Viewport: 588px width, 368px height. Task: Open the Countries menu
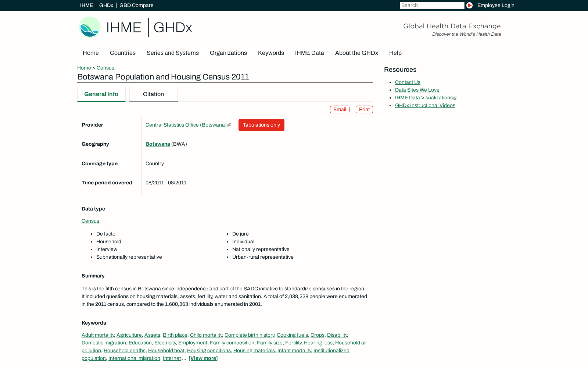pyautogui.click(x=123, y=53)
